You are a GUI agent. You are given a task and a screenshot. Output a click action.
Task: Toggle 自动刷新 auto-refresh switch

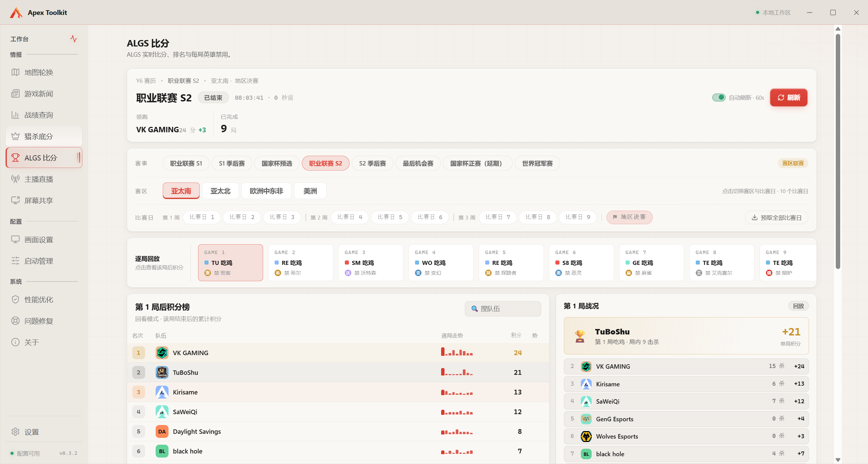[x=719, y=98]
